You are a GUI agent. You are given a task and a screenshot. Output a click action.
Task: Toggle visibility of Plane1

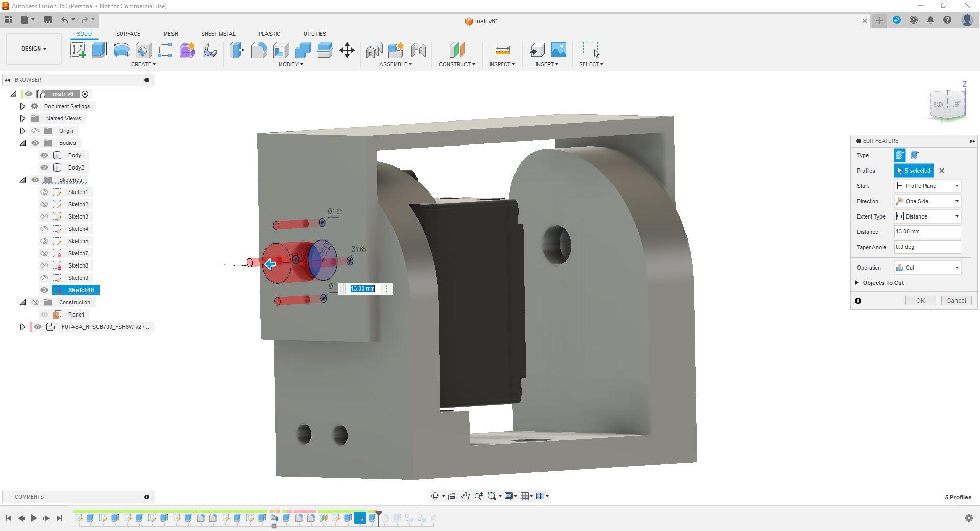44,315
